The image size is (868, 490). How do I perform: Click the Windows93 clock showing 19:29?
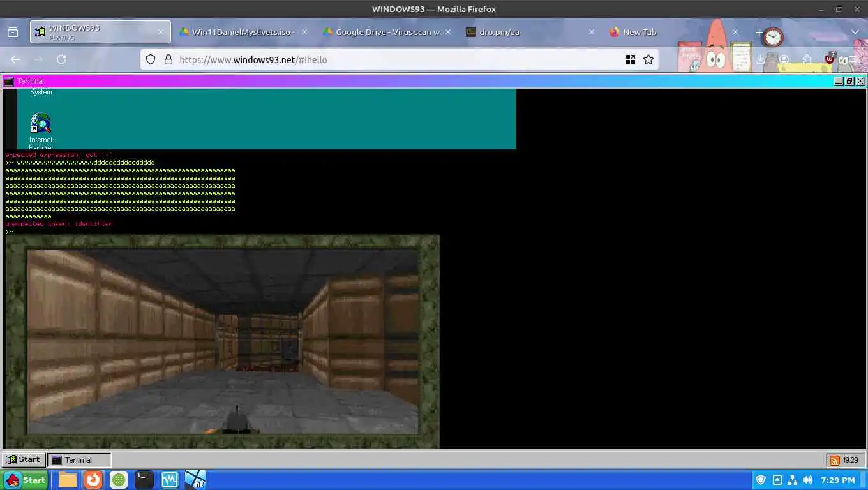[x=850, y=460]
